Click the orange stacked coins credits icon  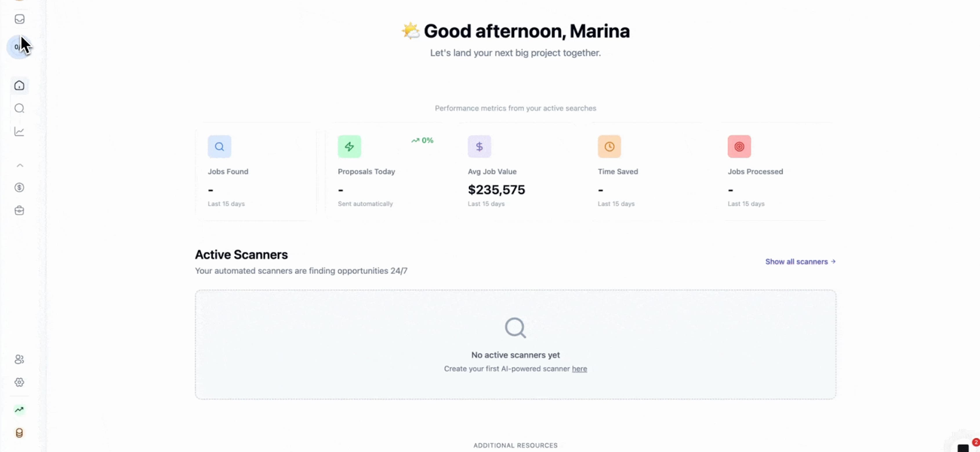(19, 433)
